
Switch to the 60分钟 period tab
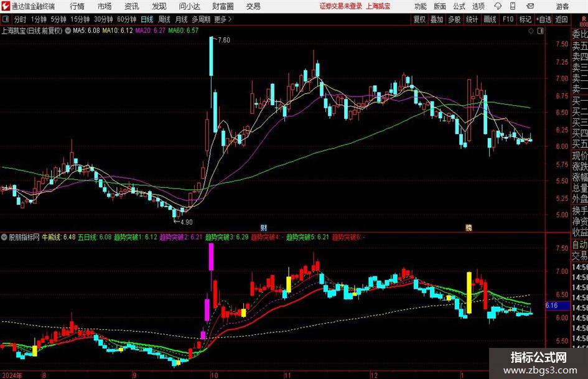coord(127,19)
